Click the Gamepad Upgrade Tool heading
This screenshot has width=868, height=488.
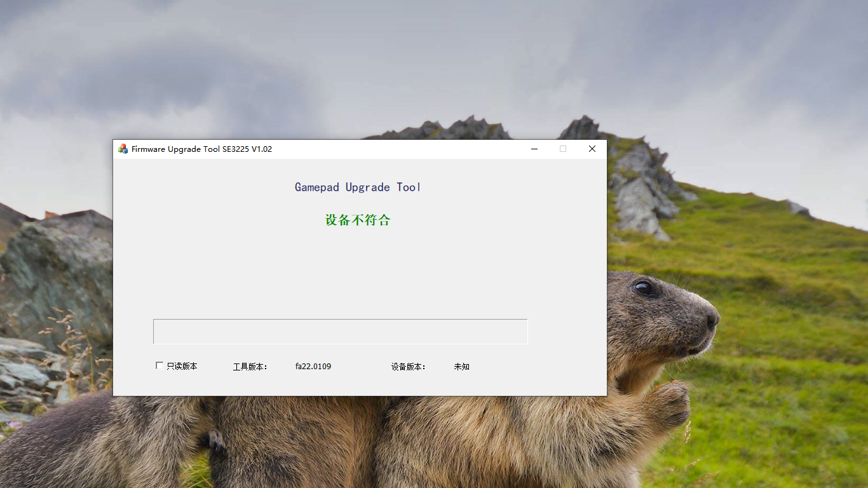(358, 187)
